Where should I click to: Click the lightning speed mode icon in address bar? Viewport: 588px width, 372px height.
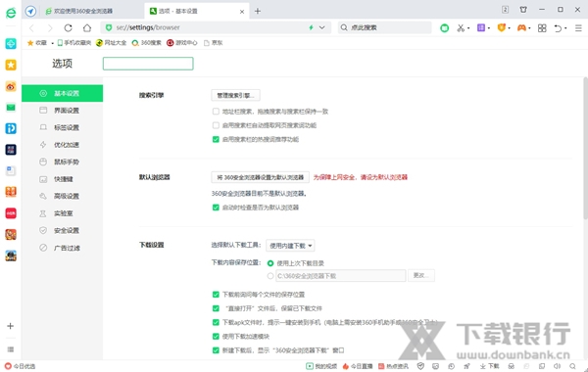311,27
